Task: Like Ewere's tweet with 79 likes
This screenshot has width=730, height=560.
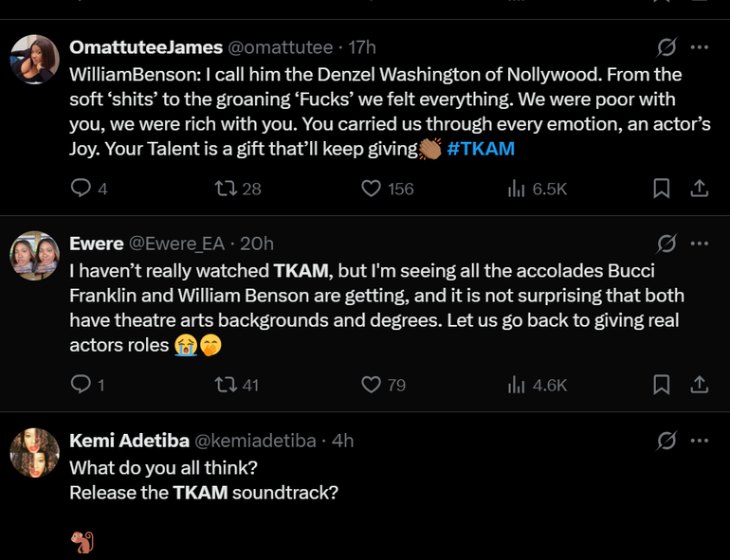Action: pos(372,385)
